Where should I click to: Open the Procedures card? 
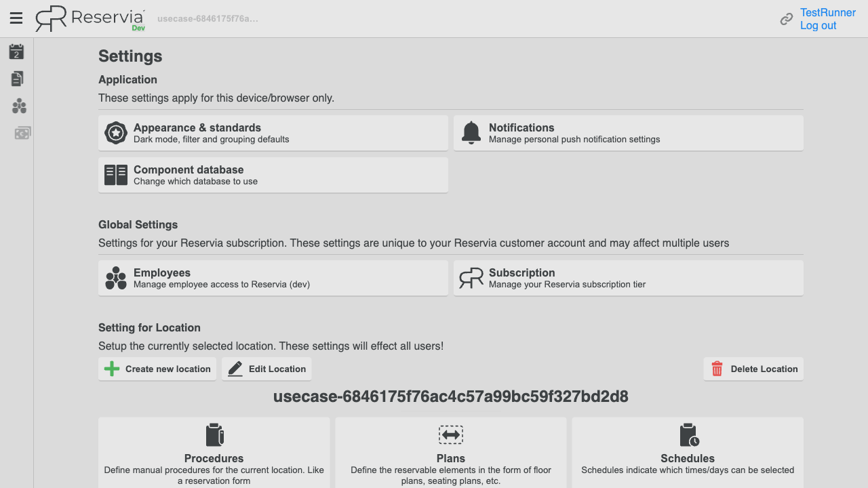[214, 453]
